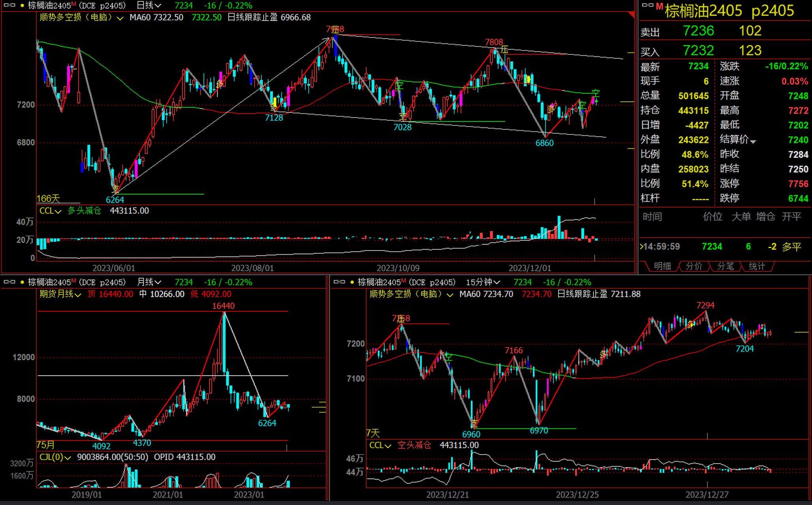Click link icon in quote panel header
The height and width of the screenshot is (505, 812).
647,5
